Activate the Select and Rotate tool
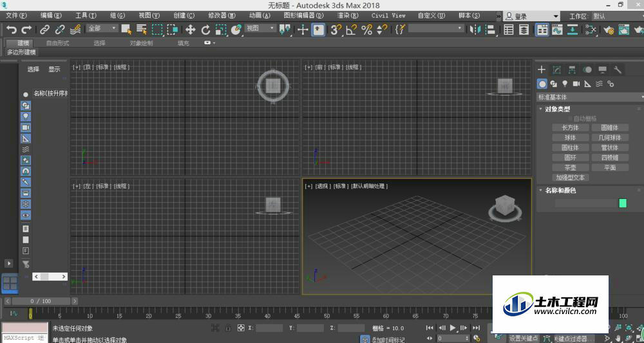The image size is (644, 343). (x=206, y=30)
